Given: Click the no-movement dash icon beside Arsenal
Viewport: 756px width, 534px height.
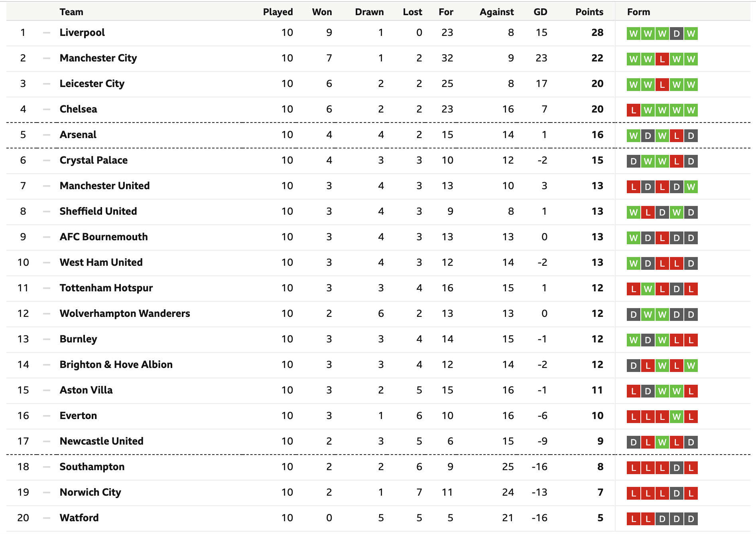Looking at the screenshot, I should tap(47, 135).
